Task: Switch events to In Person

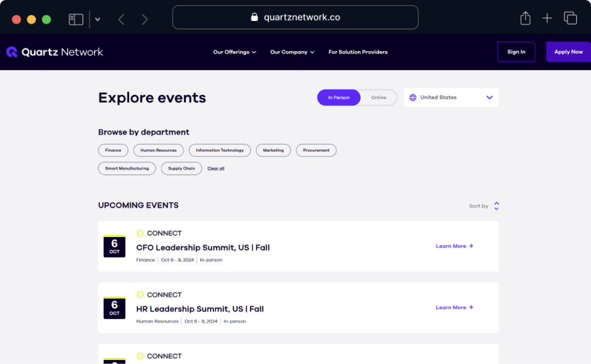Action: 338,98
